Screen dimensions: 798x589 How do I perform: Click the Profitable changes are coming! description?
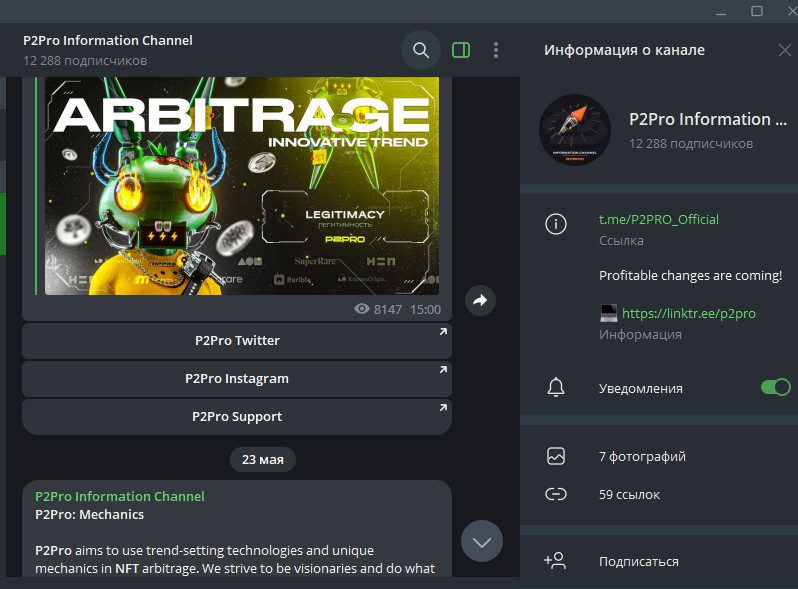[x=691, y=275]
